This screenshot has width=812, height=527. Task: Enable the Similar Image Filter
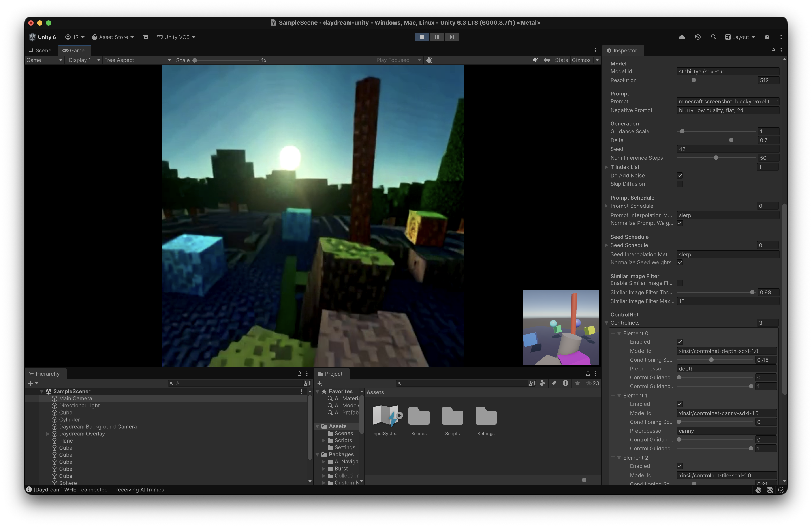[x=680, y=283]
